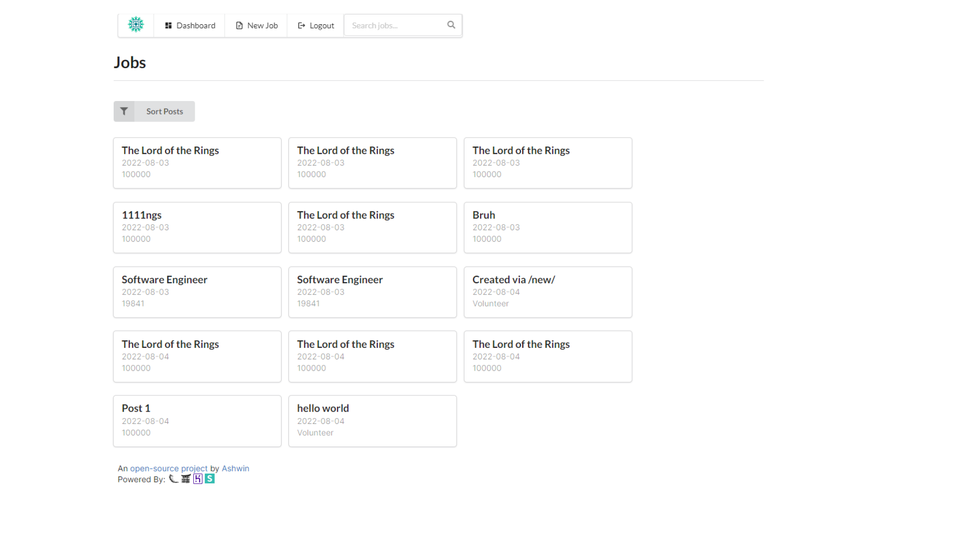Click Logout in the navigation bar

pyautogui.click(x=315, y=26)
